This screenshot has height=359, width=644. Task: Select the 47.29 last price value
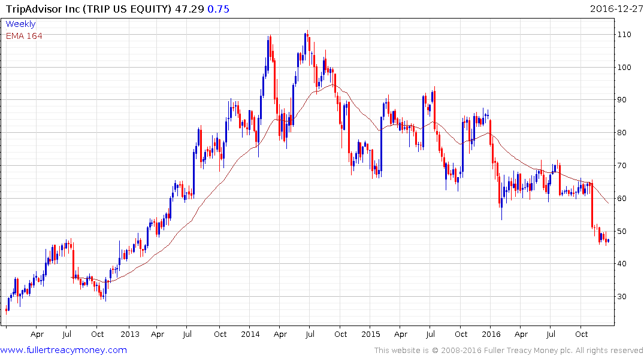pos(189,9)
